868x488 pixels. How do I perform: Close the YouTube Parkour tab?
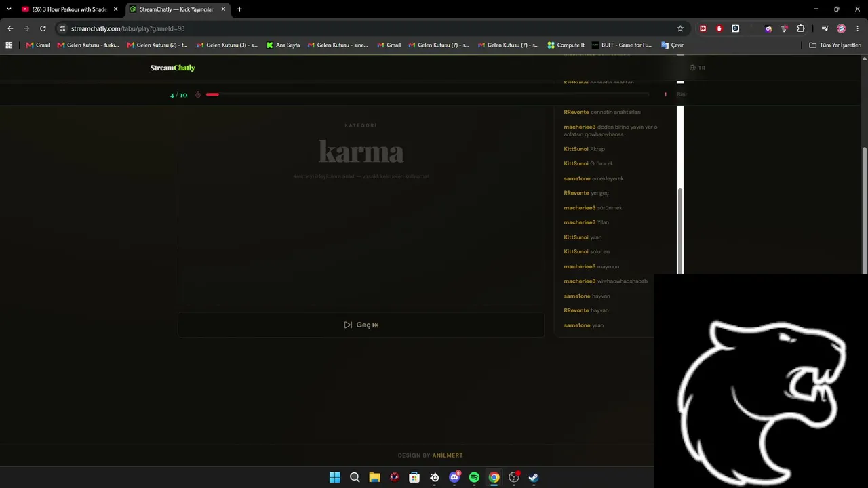[116, 9]
